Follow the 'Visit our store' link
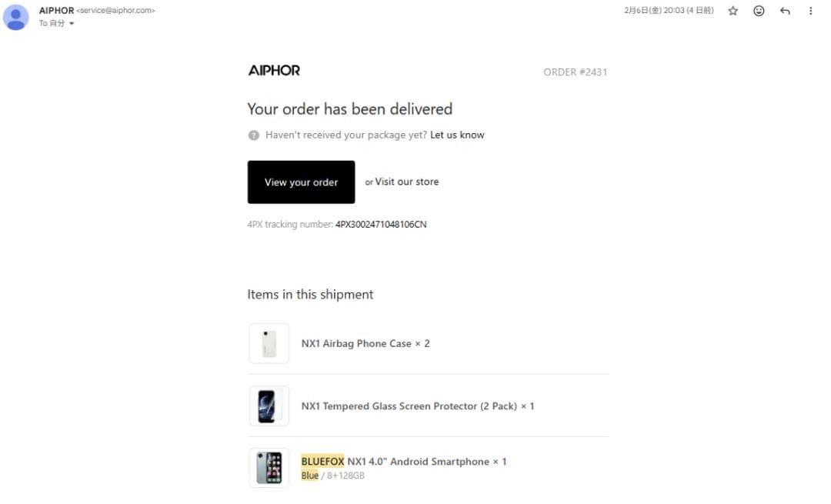This screenshot has height=504, width=831. click(x=406, y=182)
